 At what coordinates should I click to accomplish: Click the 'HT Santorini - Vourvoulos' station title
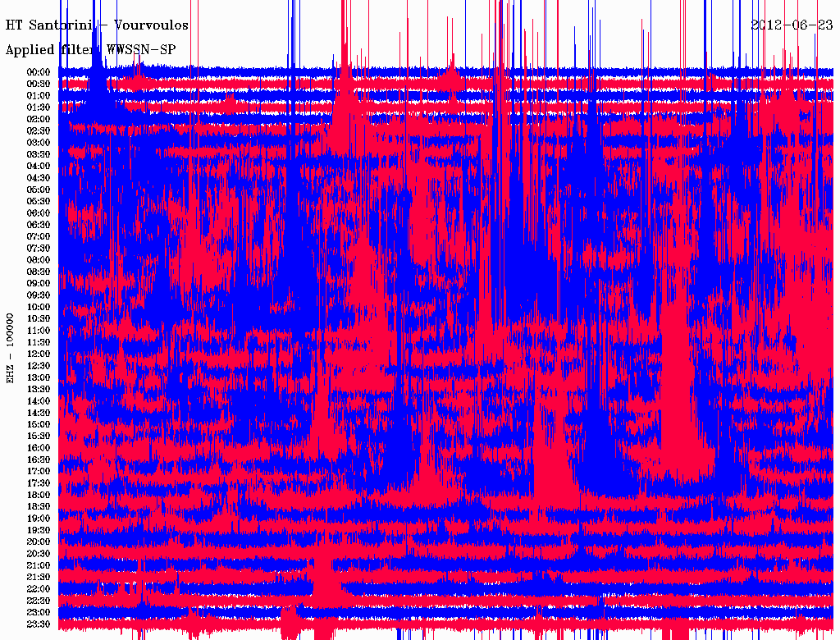click(x=97, y=25)
